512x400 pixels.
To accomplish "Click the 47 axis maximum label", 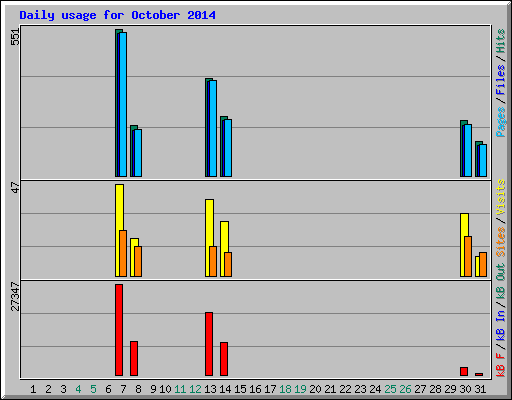I will tap(15, 187).
